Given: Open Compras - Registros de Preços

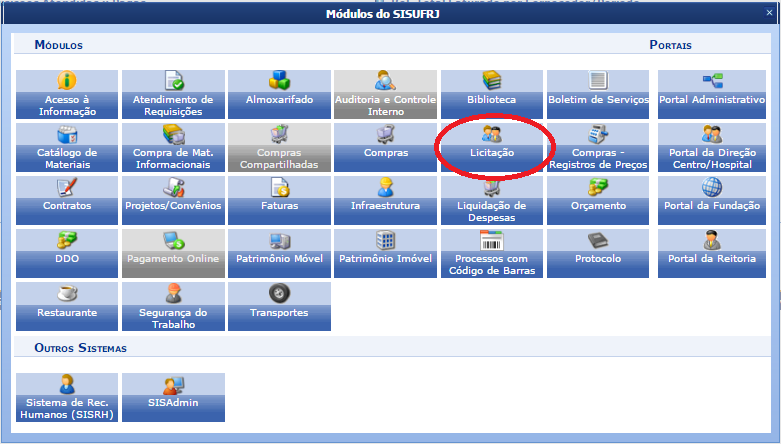Looking at the screenshot, I should pos(598,146).
